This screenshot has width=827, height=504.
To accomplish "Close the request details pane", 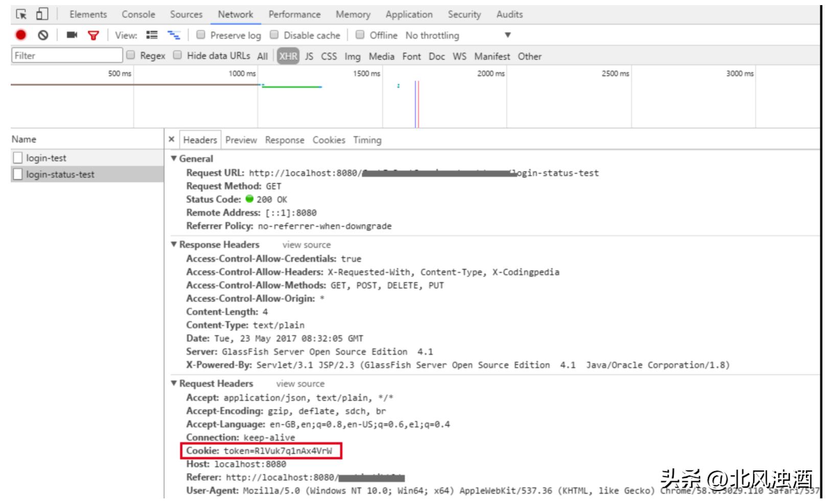I will [171, 140].
